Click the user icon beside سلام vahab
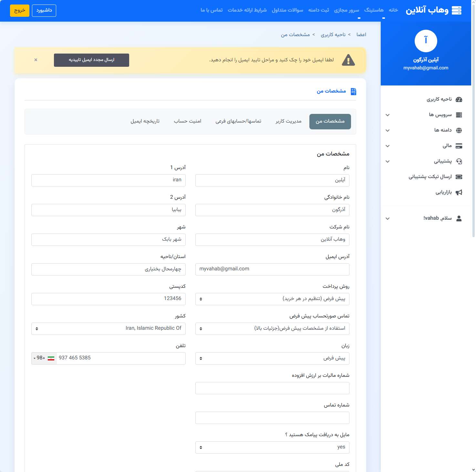 [459, 218]
